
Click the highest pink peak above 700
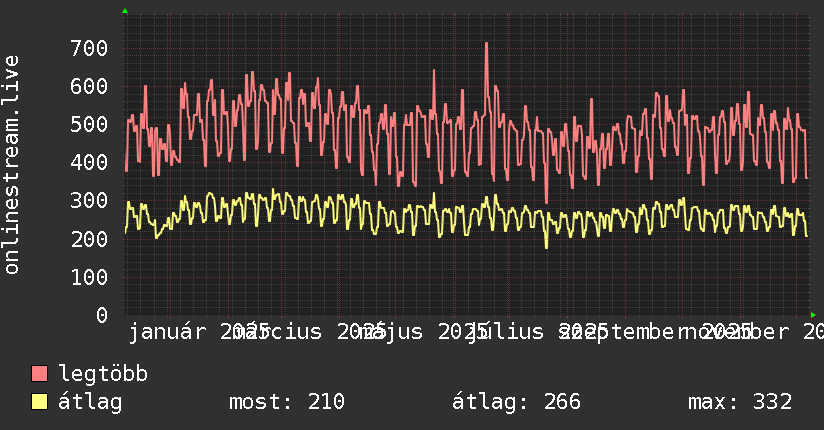point(487,44)
